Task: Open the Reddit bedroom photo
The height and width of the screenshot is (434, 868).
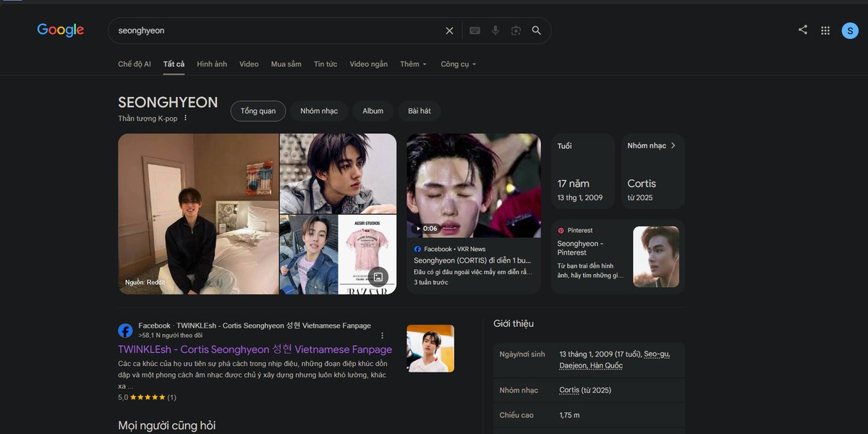Action: point(198,213)
